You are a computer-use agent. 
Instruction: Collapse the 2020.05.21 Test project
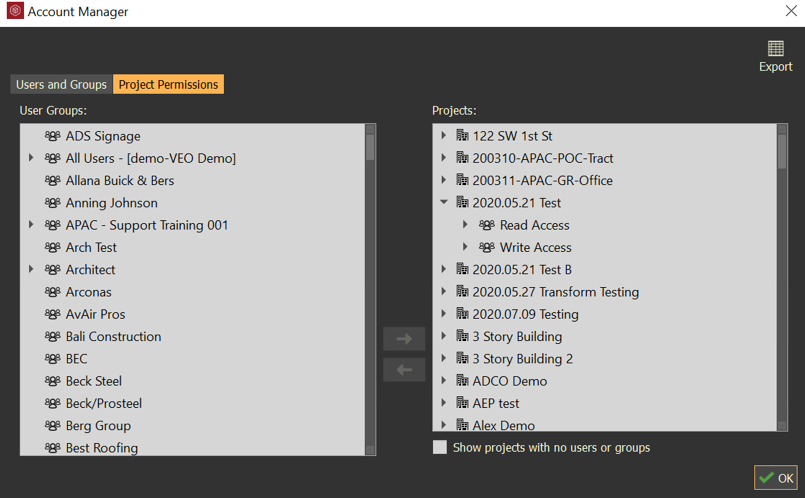pyautogui.click(x=444, y=203)
